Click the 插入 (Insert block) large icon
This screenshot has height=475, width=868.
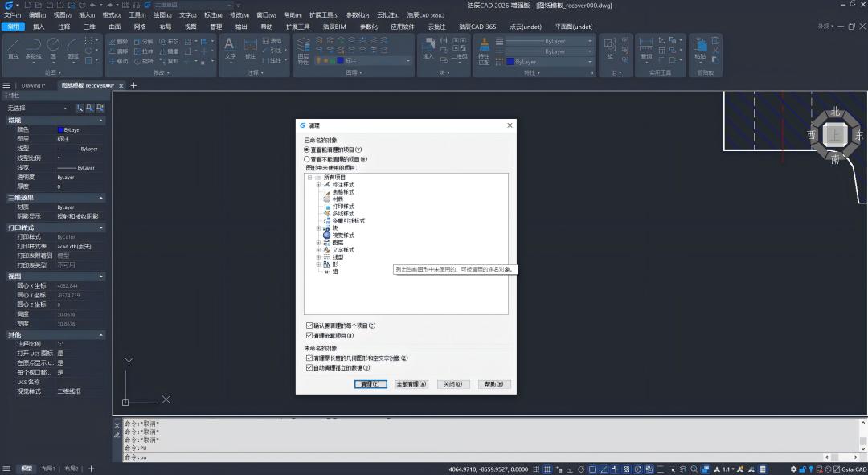click(428, 47)
